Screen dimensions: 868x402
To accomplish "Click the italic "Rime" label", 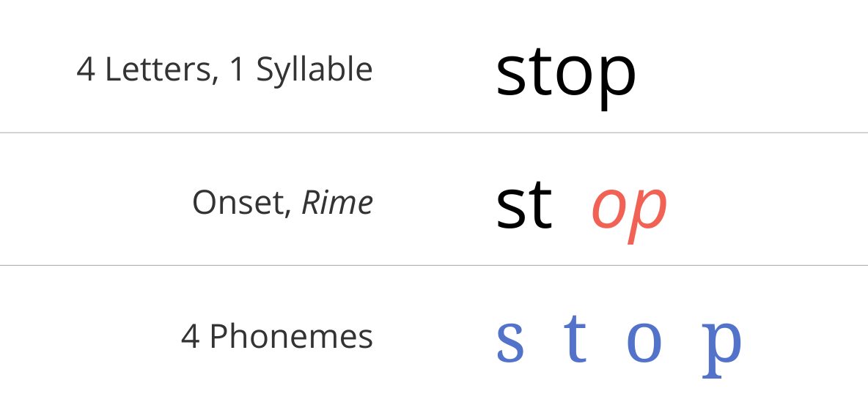I will click(x=337, y=203).
